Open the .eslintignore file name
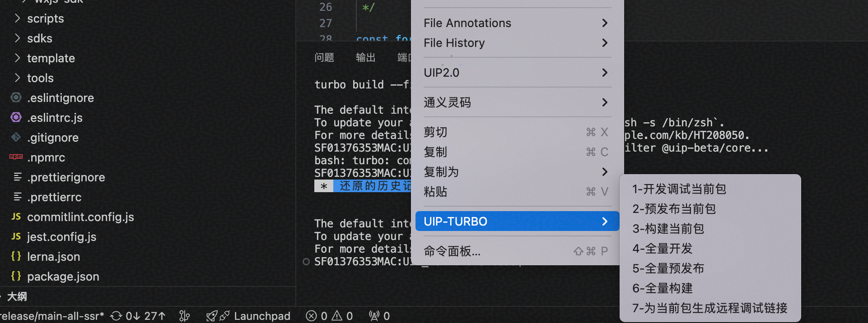 point(61,98)
